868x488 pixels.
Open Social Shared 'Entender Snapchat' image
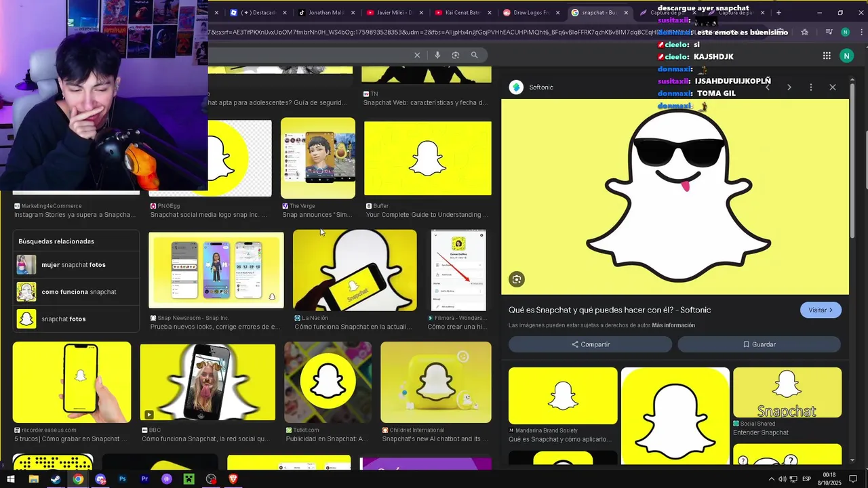tap(787, 392)
